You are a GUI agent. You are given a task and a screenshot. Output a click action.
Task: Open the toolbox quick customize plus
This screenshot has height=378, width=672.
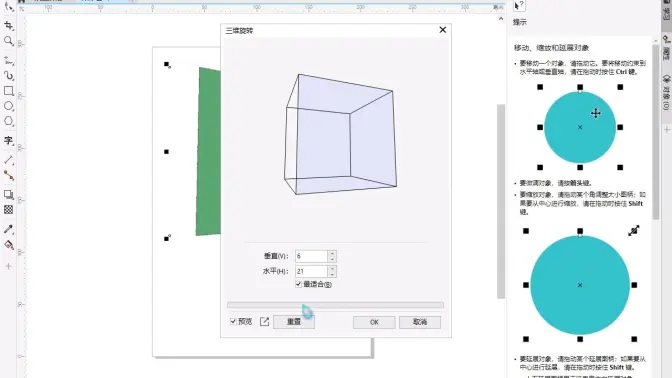point(9,266)
